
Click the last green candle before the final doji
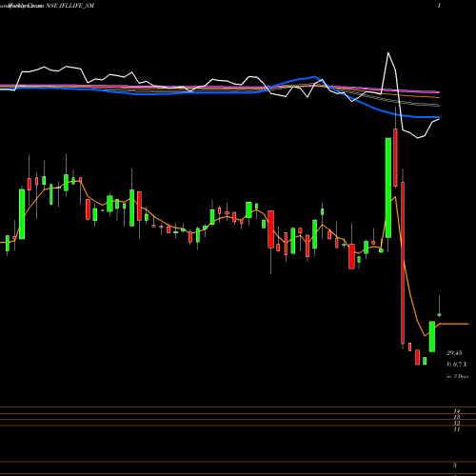(x=432, y=336)
